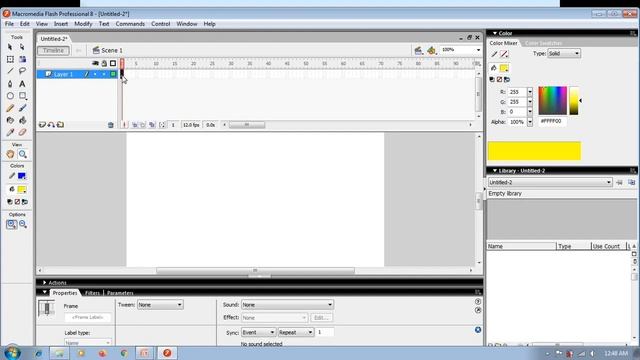Switch to the Filters tab
Screen dimensions: 640x360
(93, 293)
